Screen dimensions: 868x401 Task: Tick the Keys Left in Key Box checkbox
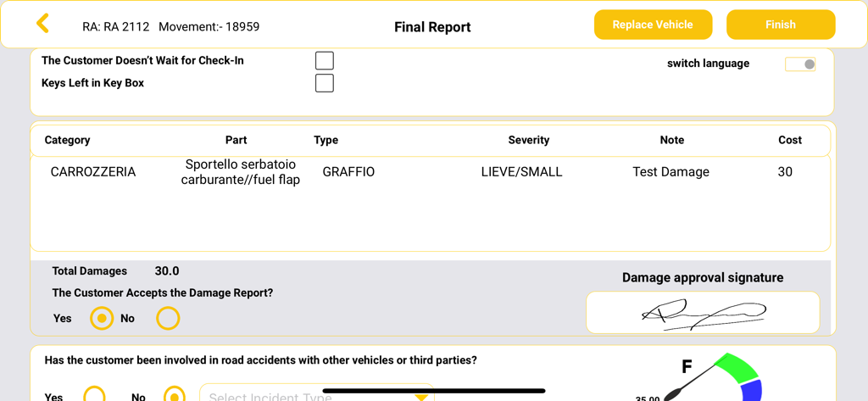click(x=324, y=83)
